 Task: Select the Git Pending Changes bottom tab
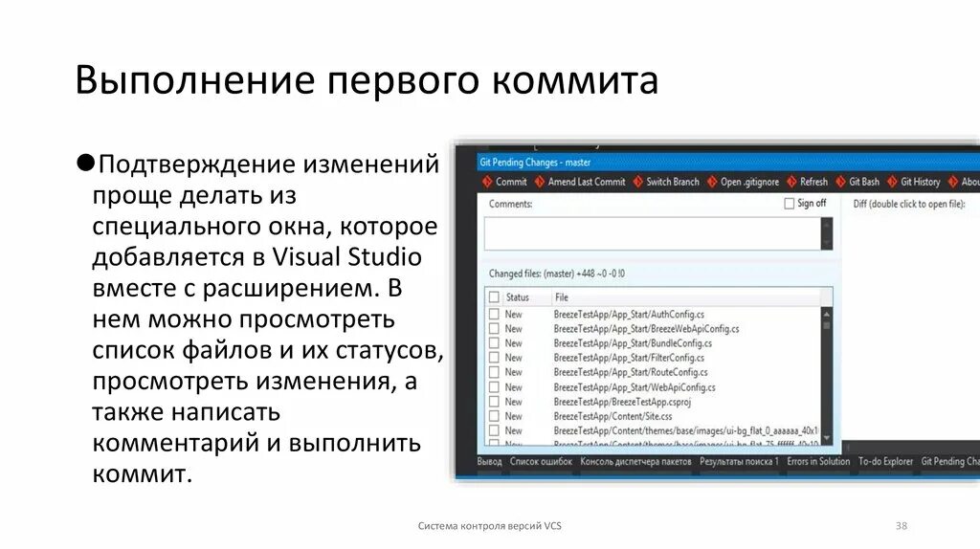tap(950, 462)
